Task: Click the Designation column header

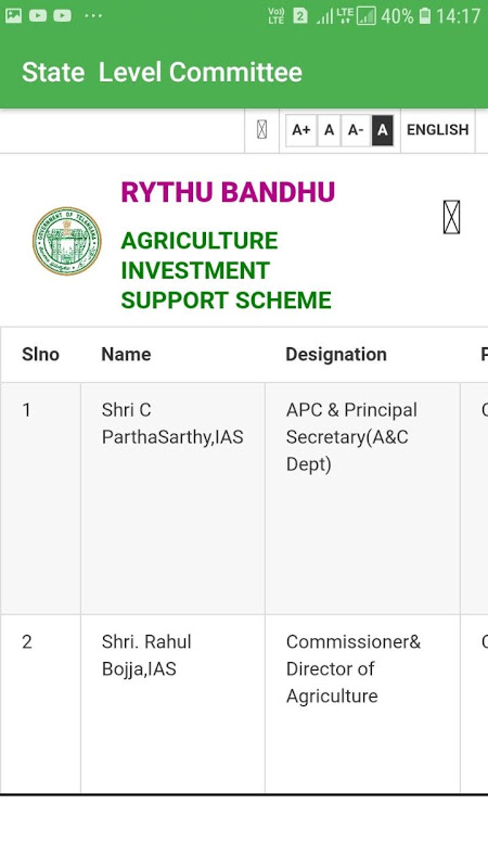Action: (x=336, y=354)
